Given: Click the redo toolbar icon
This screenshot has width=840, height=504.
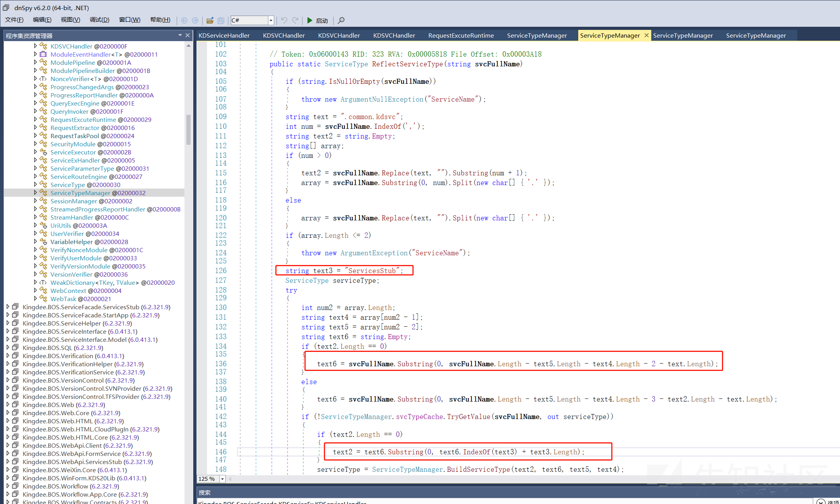Looking at the screenshot, I should [295, 20].
